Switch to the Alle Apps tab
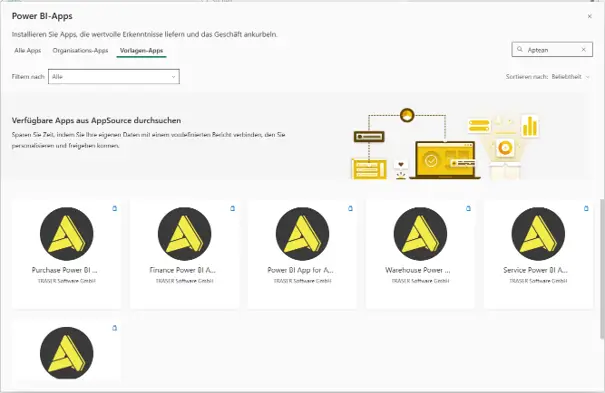The image size is (605, 393). [28, 51]
